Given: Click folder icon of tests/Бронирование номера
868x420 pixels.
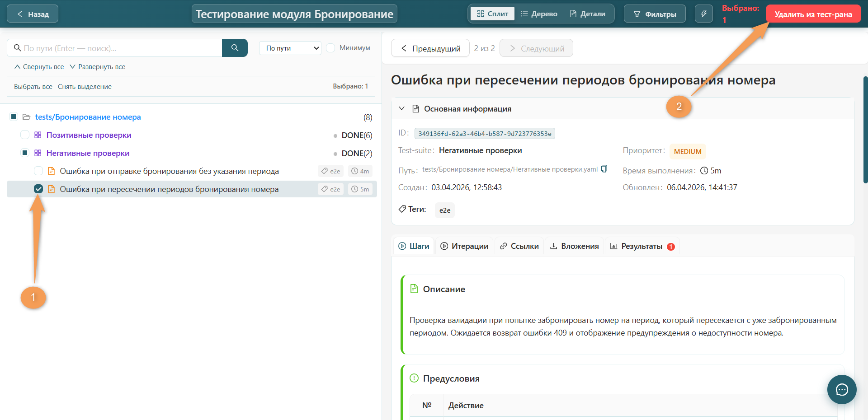Looking at the screenshot, I should pyautogui.click(x=26, y=117).
